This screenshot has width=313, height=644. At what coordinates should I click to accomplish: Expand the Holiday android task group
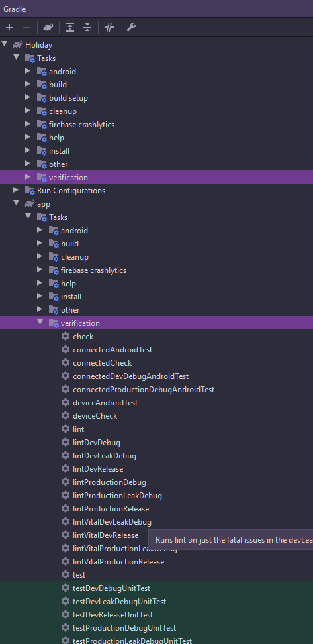coord(28,71)
